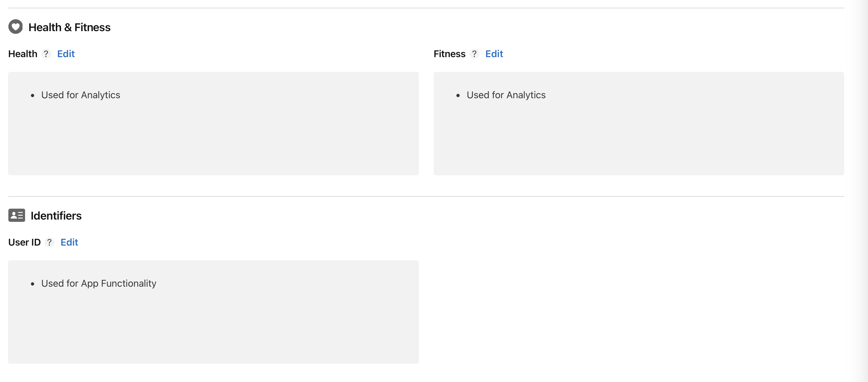Click the Identifiers contact card icon
This screenshot has height=382, width=868.
pos(17,215)
